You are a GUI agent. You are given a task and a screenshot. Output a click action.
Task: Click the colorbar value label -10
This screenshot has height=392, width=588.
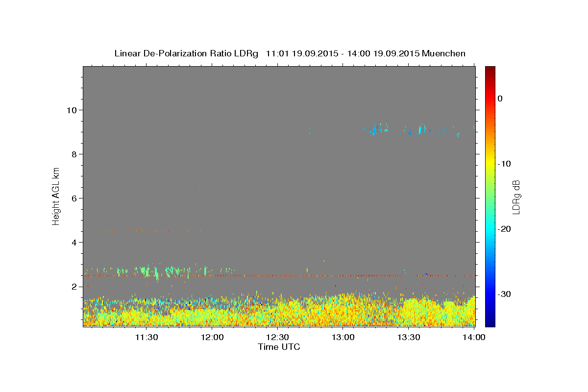tap(504, 164)
